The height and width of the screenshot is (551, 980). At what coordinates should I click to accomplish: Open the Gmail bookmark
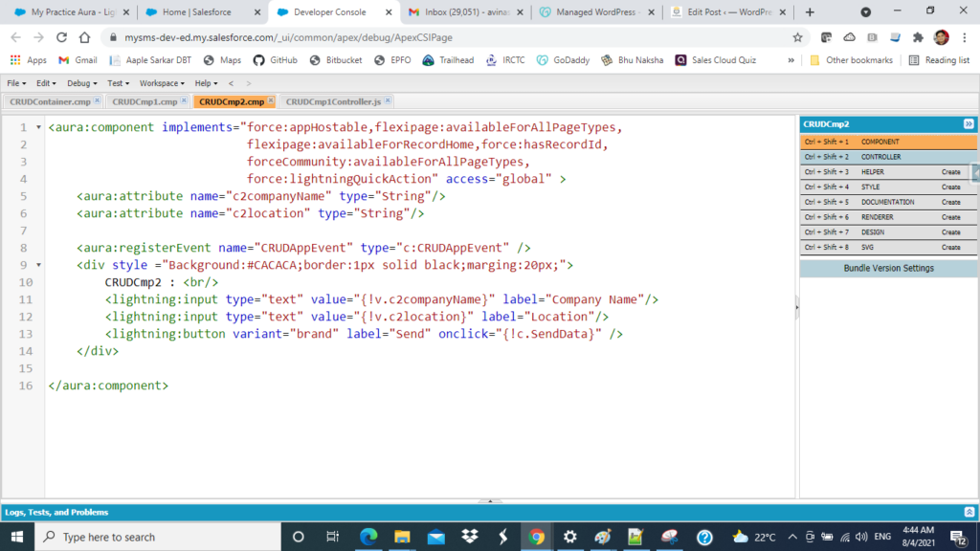pyautogui.click(x=78, y=60)
